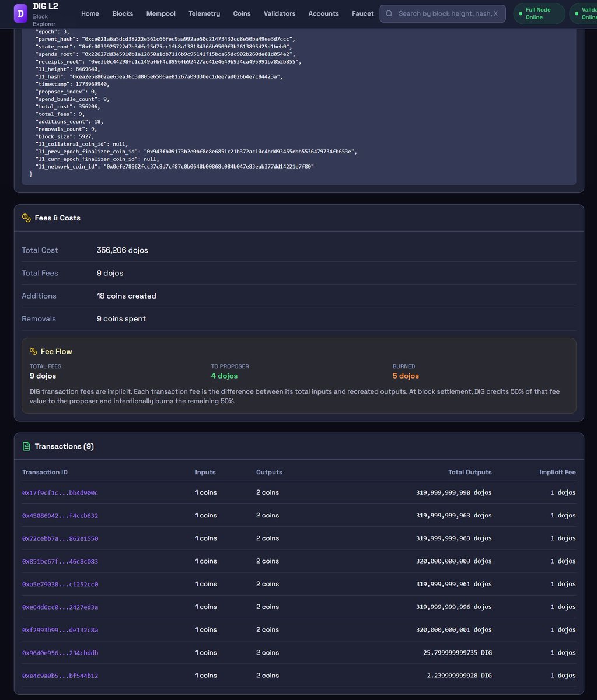Click the '18 coins created' value
This screenshot has height=700, width=597.
[x=127, y=296]
